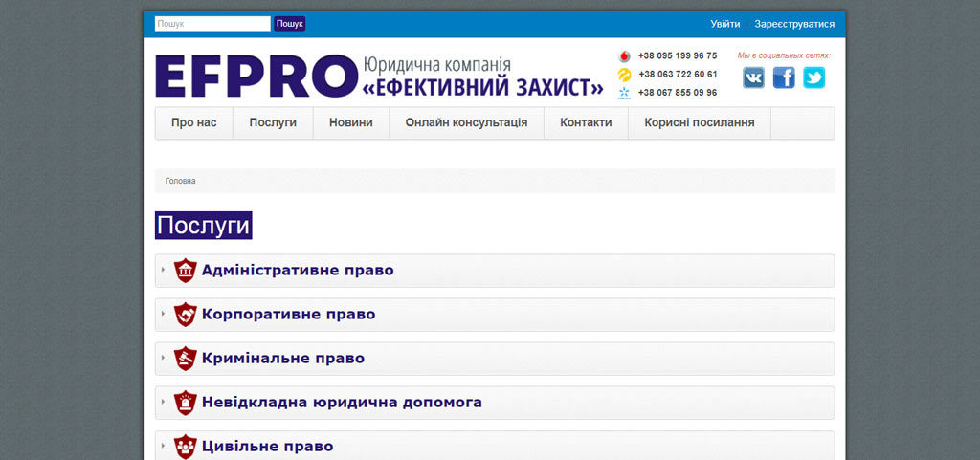Click the Кримінальне право gavel shield icon
Image resolution: width=980 pixels, height=460 pixels.
point(185,359)
